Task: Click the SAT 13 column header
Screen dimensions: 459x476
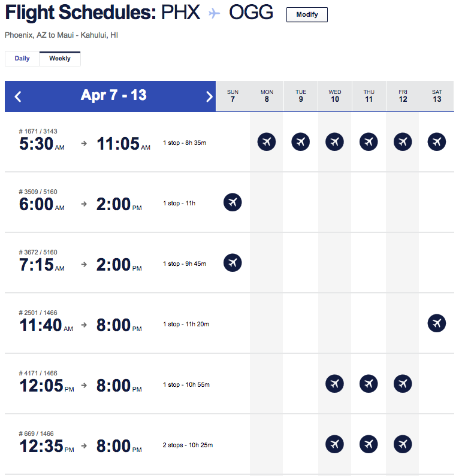Action: (437, 96)
